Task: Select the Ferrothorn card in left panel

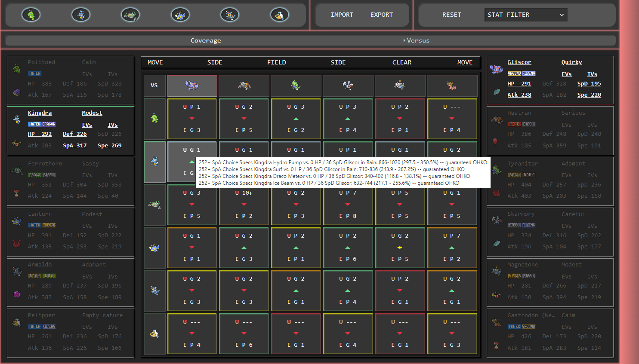Action: 71,181
